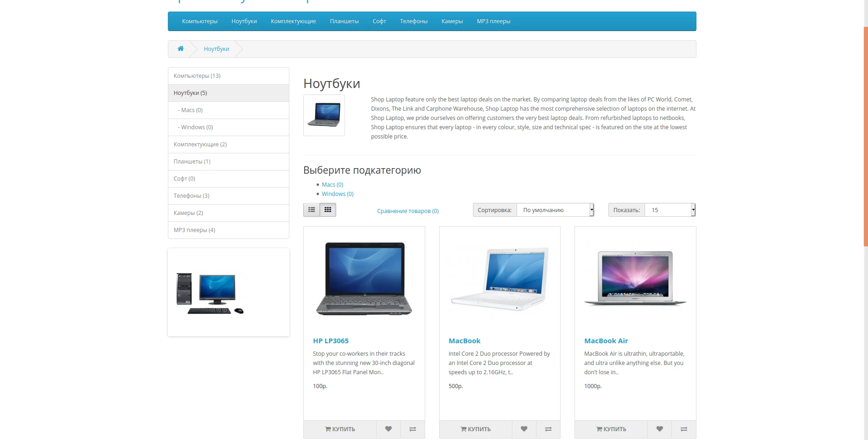Open Камеры in top navigation bar
Image resolution: width=868 pixels, height=440 pixels.
pos(452,21)
